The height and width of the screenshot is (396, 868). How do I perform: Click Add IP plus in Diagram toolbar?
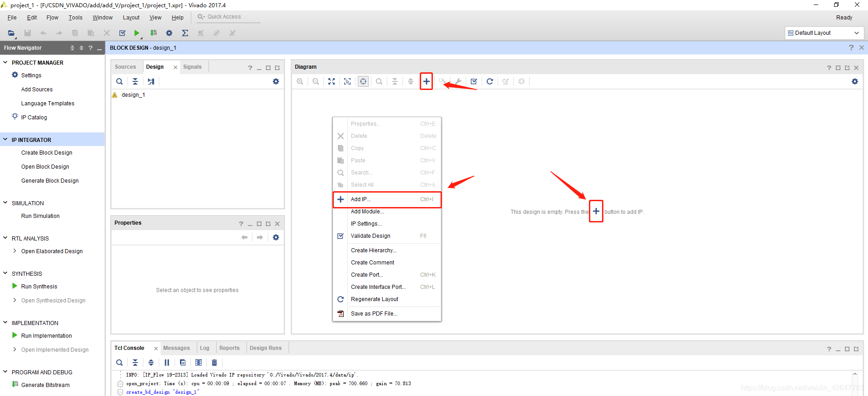[x=426, y=81]
